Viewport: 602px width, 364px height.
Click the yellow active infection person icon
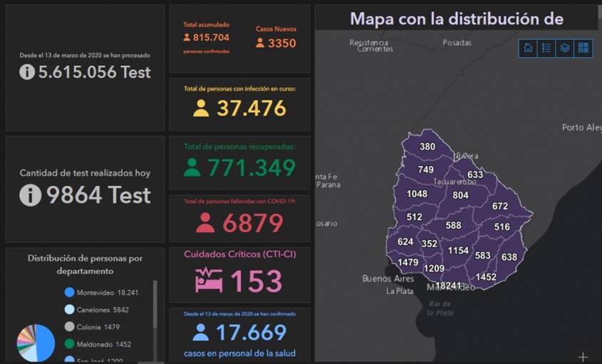(x=201, y=108)
